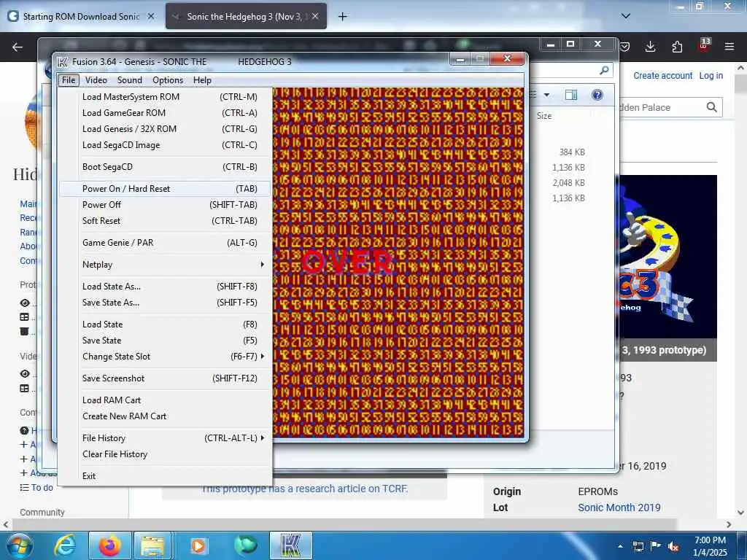The height and width of the screenshot is (560, 747).
Task: Open the browser tab list dropdown
Action: [626, 16]
